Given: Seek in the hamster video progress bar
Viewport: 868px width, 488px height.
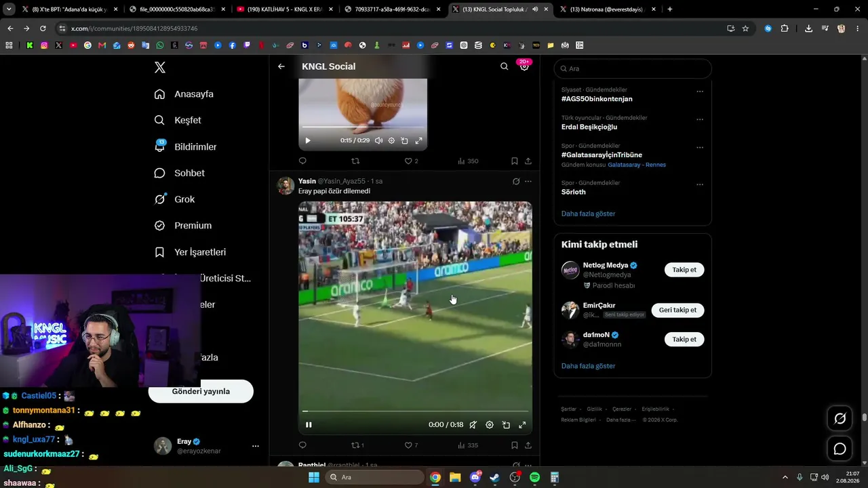Looking at the screenshot, I should 363,127.
